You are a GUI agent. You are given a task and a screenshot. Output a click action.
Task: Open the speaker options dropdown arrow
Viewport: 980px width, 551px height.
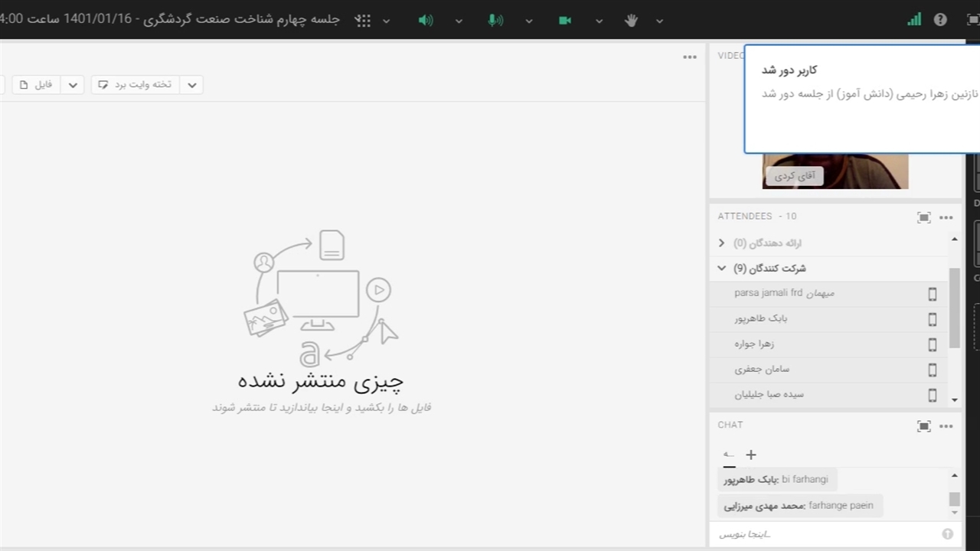tap(459, 21)
